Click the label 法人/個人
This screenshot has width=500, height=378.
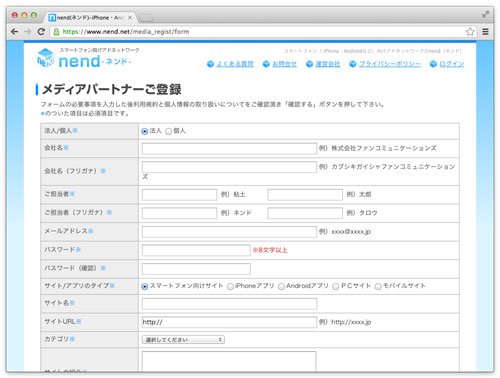pyautogui.click(x=58, y=131)
